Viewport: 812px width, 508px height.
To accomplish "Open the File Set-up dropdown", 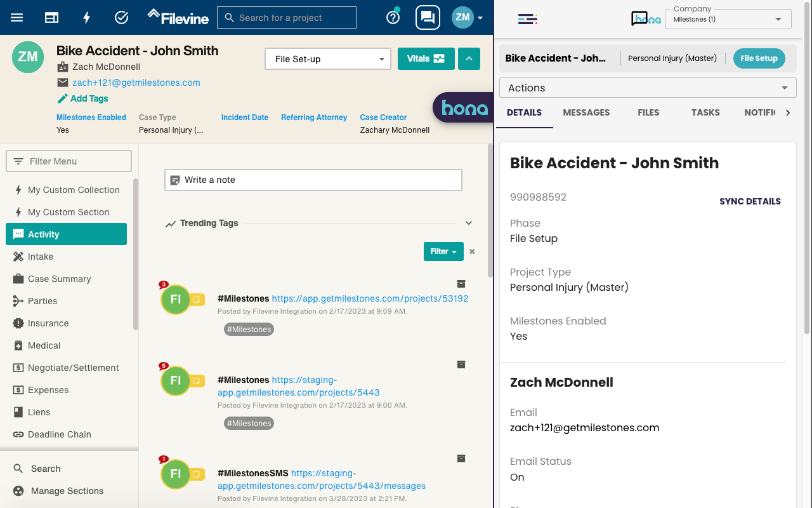I will click(x=327, y=58).
